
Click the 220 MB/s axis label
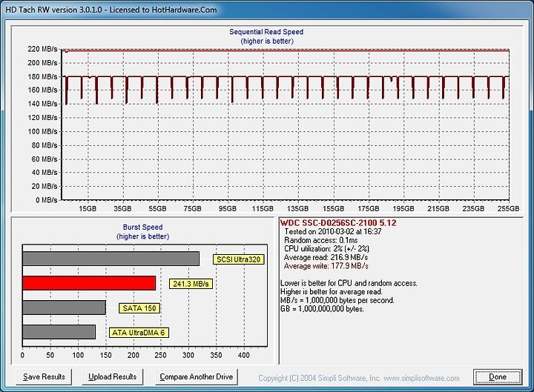[42, 49]
